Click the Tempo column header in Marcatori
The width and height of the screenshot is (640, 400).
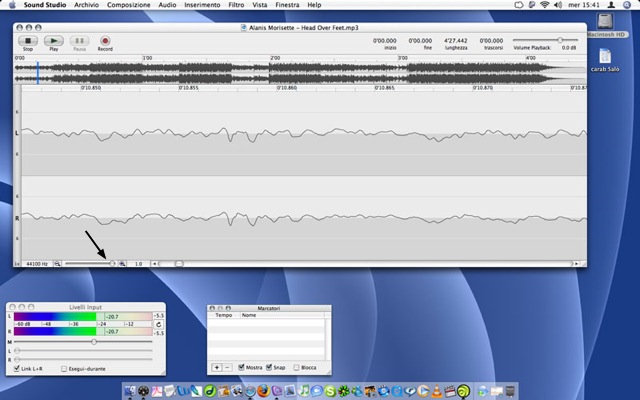pyautogui.click(x=224, y=316)
